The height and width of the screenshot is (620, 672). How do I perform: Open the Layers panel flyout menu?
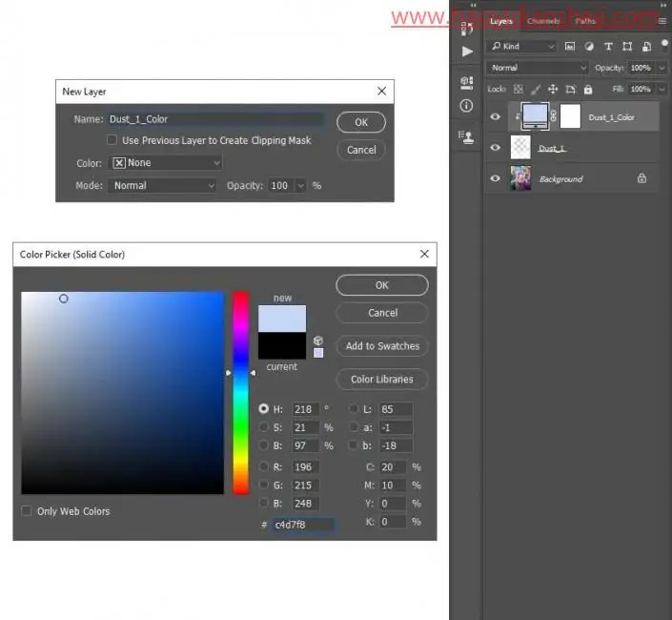point(662,21)
